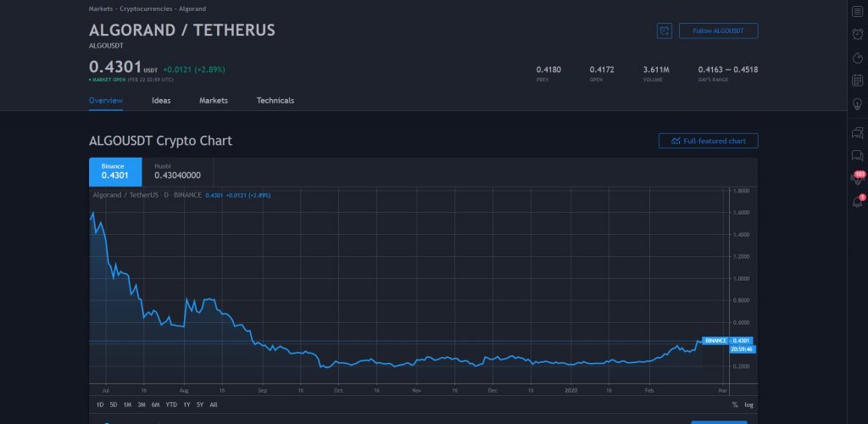
Task: Open the ideas lightbulb icon in sidebar
Action: pyautogui.click(x=857, y=103)
